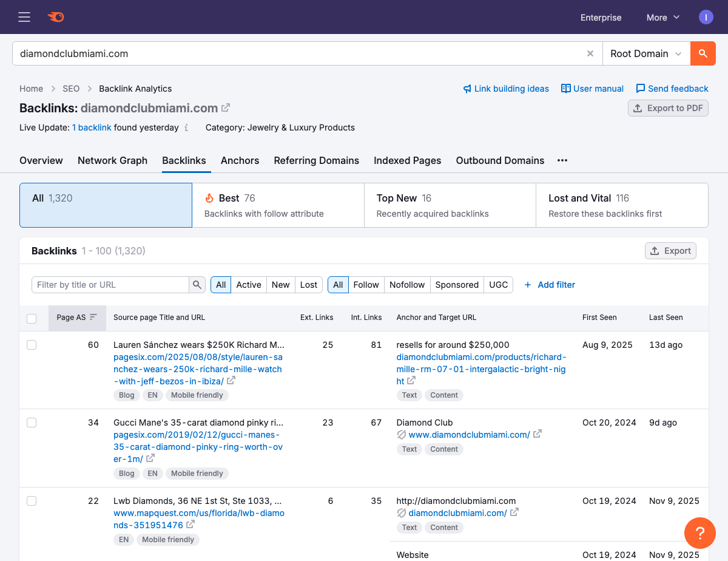Open the More menu in header

tap(662, 18)
